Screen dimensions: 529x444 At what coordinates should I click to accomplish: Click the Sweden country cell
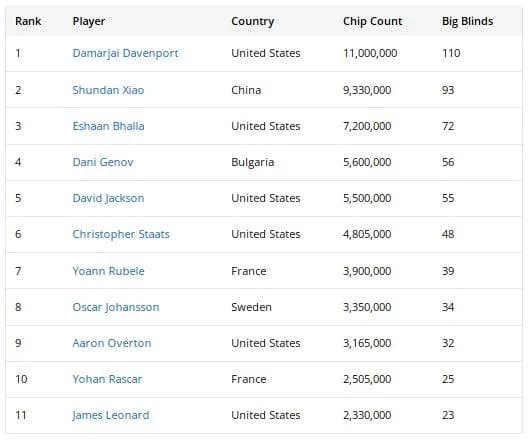coord(251,307)
